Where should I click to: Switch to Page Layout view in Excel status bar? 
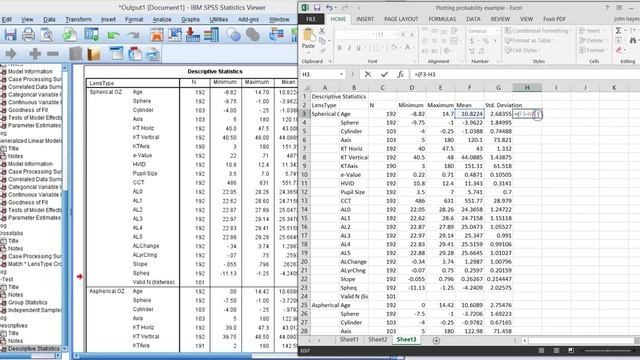click(x=556, y=351)
